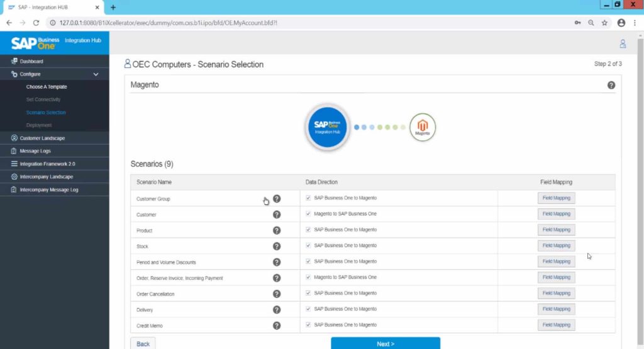
Task: Toggle Credit Memo data direction checkbox
Action: (x=308, y=324)
